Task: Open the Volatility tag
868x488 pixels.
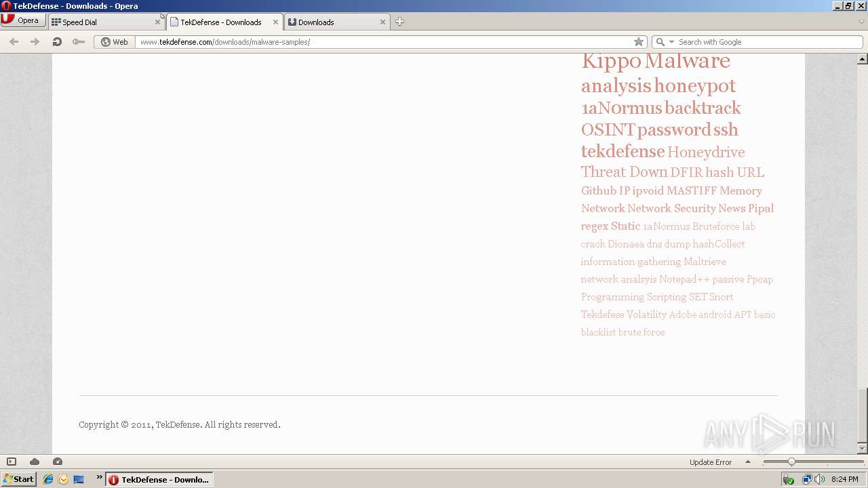Action: [x=646, y=314]
